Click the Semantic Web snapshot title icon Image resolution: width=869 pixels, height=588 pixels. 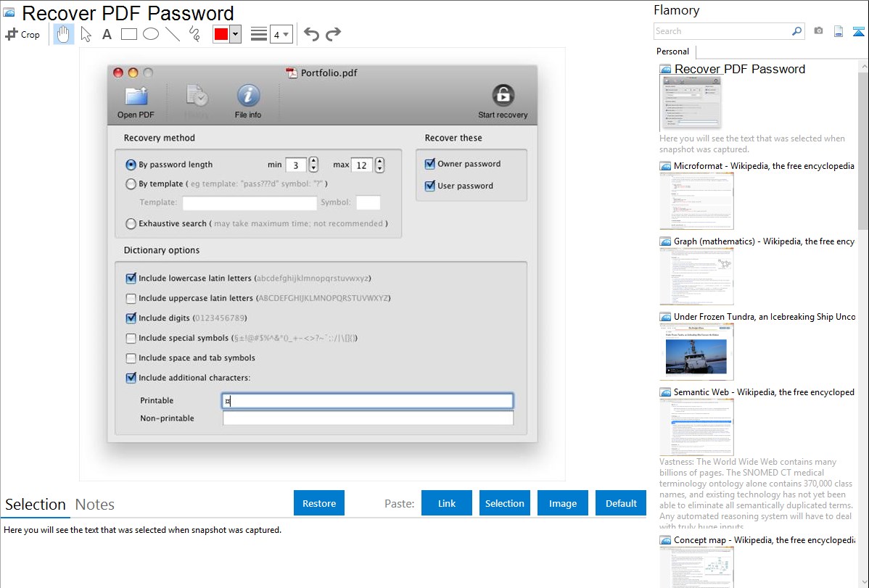pos(665,392)
